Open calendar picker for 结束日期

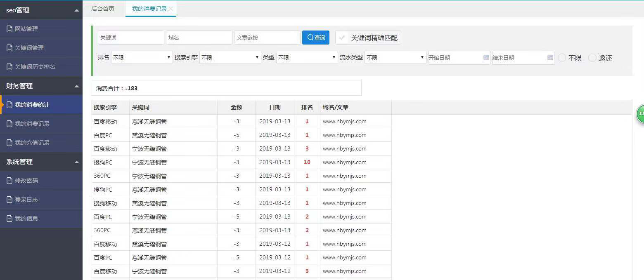(550, 58)
